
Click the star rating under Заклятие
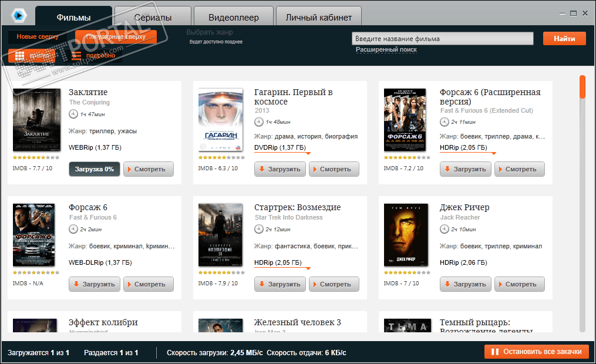pyautogui.click(x=36, y=157)
